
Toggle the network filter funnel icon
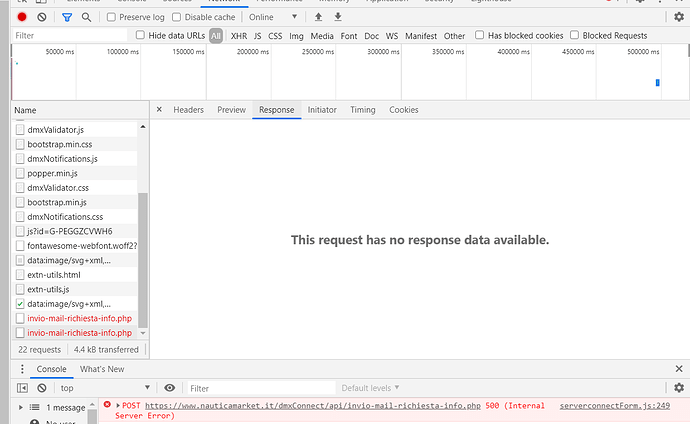[x=67, y=17]
